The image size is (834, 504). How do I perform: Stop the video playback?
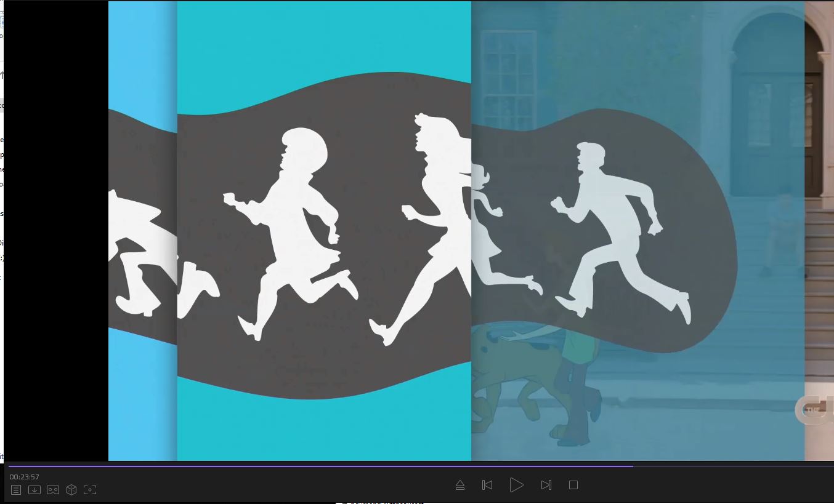(x=573, y=485)
